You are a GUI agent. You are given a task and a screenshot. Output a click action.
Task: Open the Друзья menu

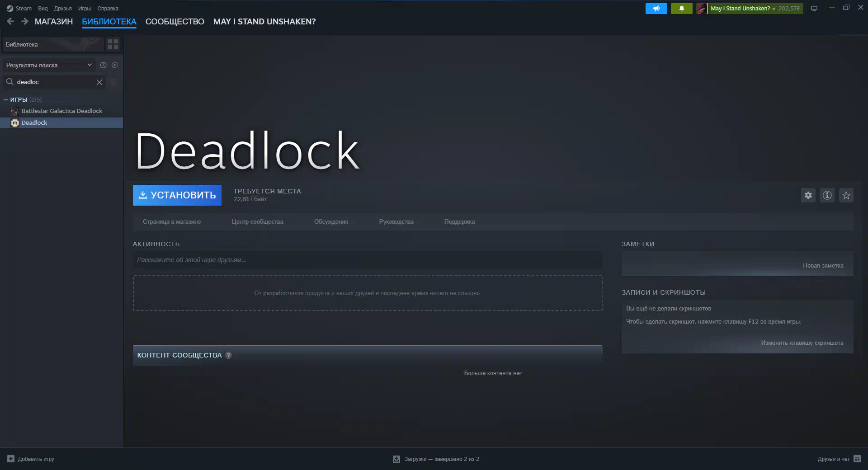(x=63, y=9)
